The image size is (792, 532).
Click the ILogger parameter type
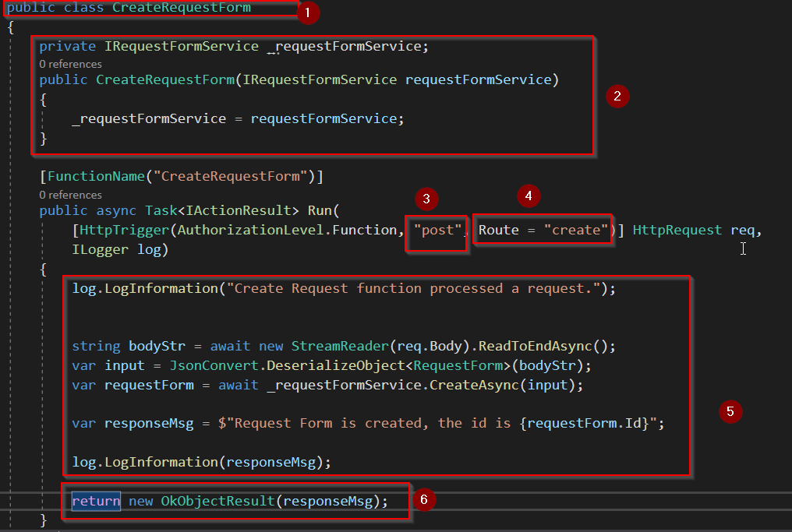pyautogui.click(x=100, y=250)
